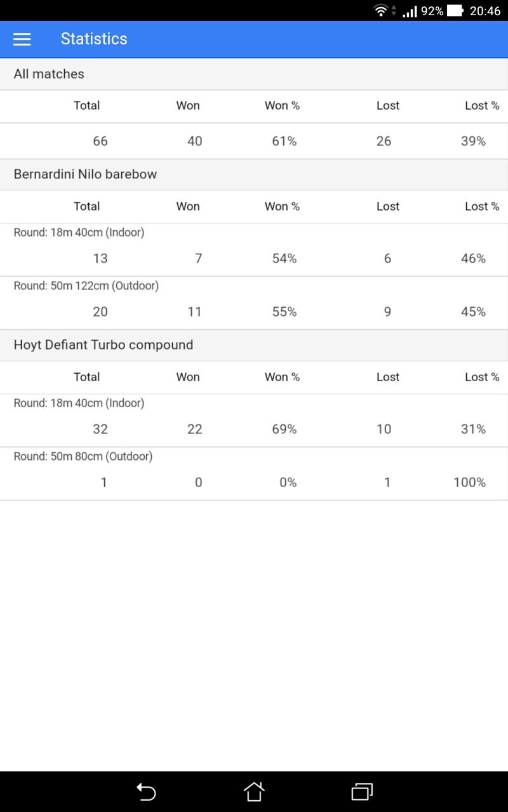Tap the compound 18m 40cm Indoor round label

79,403
